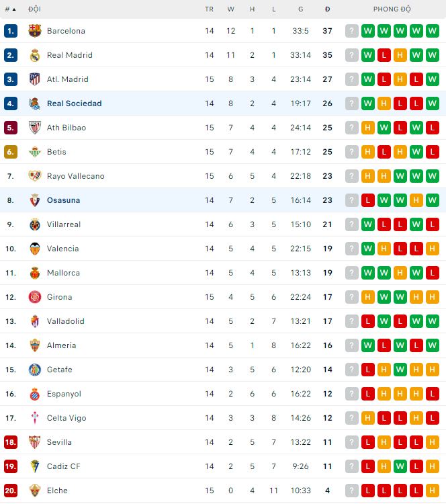Click Barcelona's grey question mark form badge
This screenshot has width=446, height=504.
(352, 31)
